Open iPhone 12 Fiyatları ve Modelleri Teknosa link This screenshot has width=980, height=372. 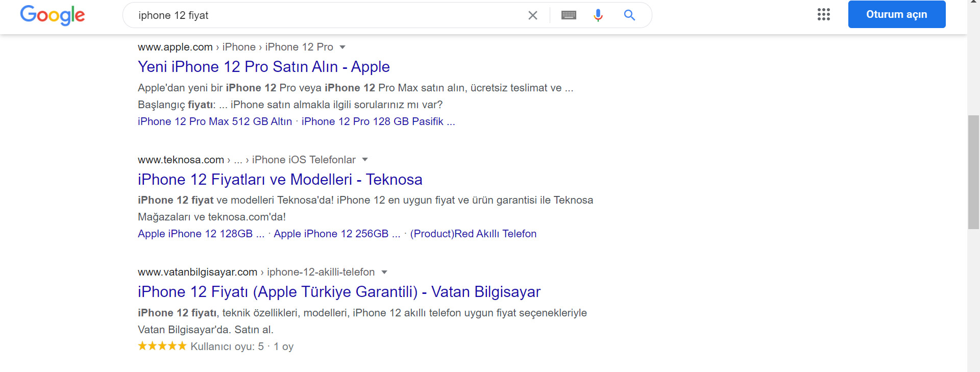(280, 179)
